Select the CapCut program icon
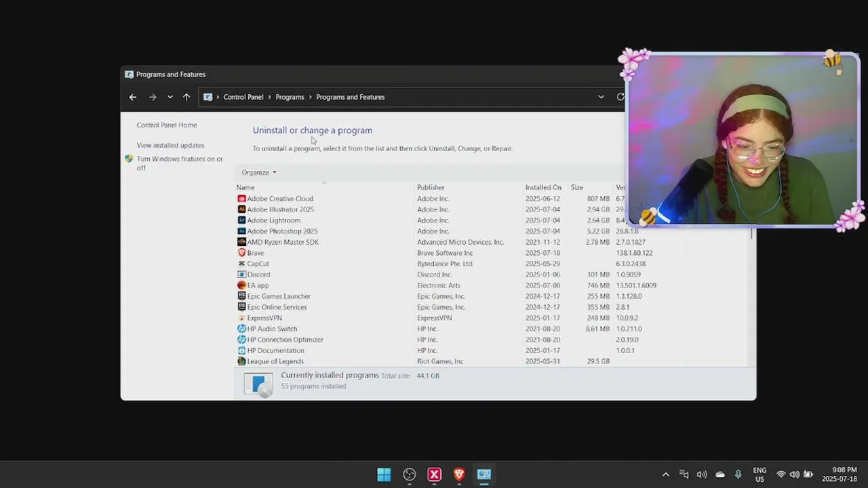This screenshot has height=488, width=868. pos(241,264)
